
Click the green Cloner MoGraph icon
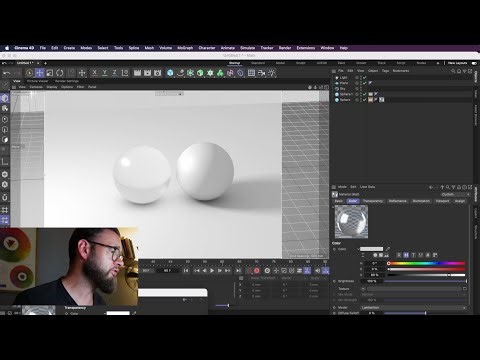point(210,73)
